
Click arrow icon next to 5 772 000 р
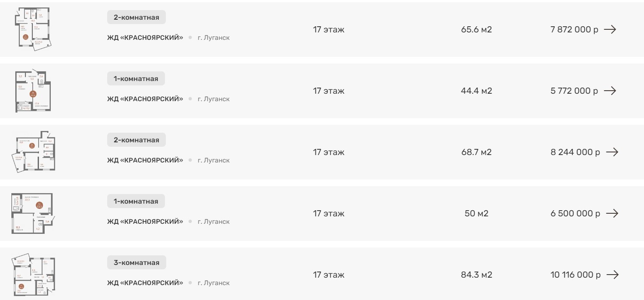coord(610,91)
